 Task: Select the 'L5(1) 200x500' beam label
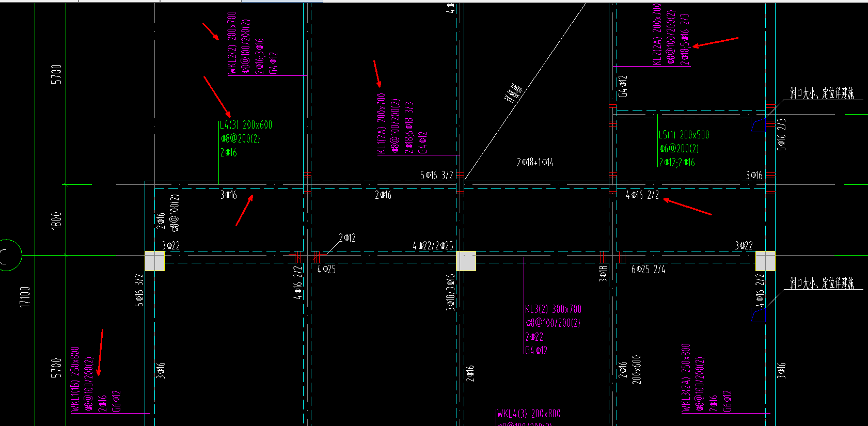pos(684,135)
